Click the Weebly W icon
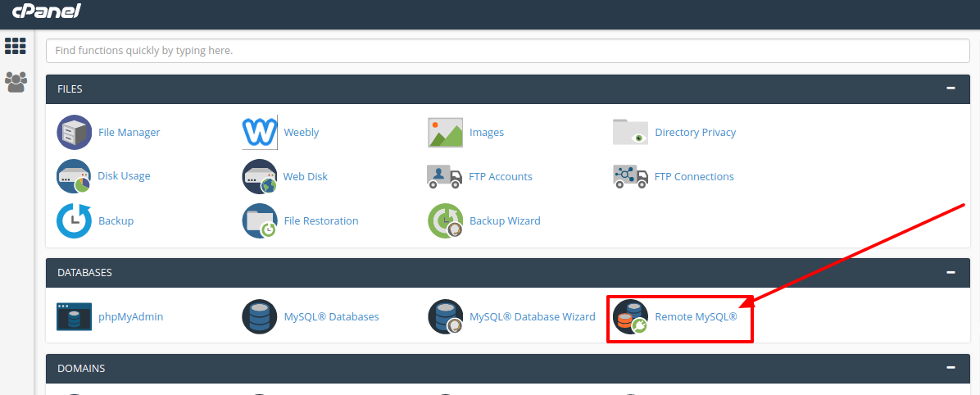Image resolution: width=980 pixels, height=395 pixels. (260, 132)
